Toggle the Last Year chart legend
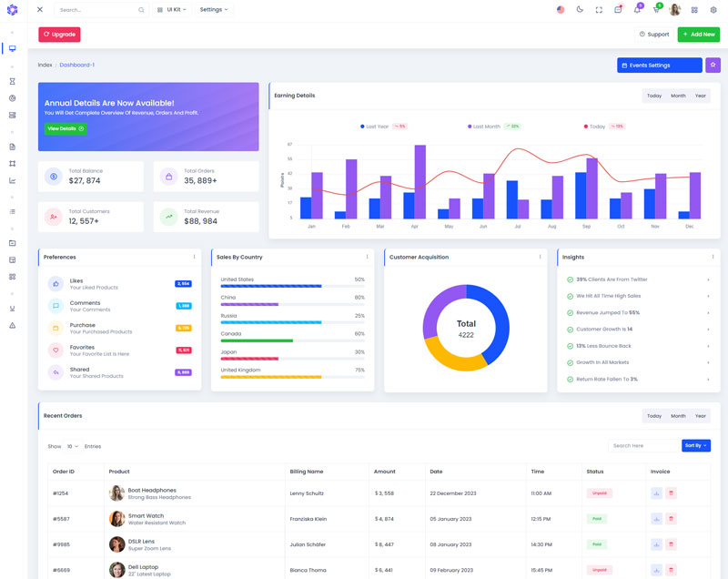The width and height of the screenshot is (728, 579). point(373,127)
